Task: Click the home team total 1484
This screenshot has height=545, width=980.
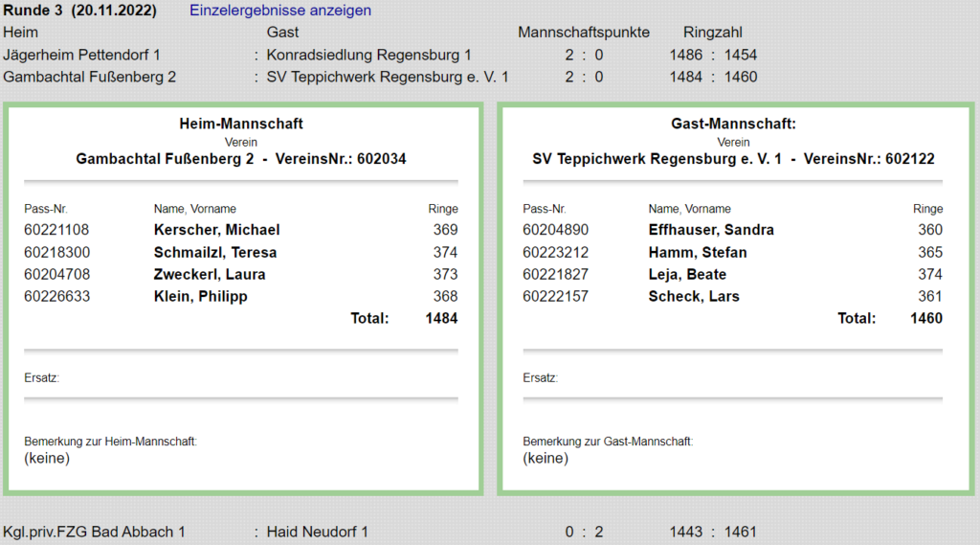Action: point(441,319)
